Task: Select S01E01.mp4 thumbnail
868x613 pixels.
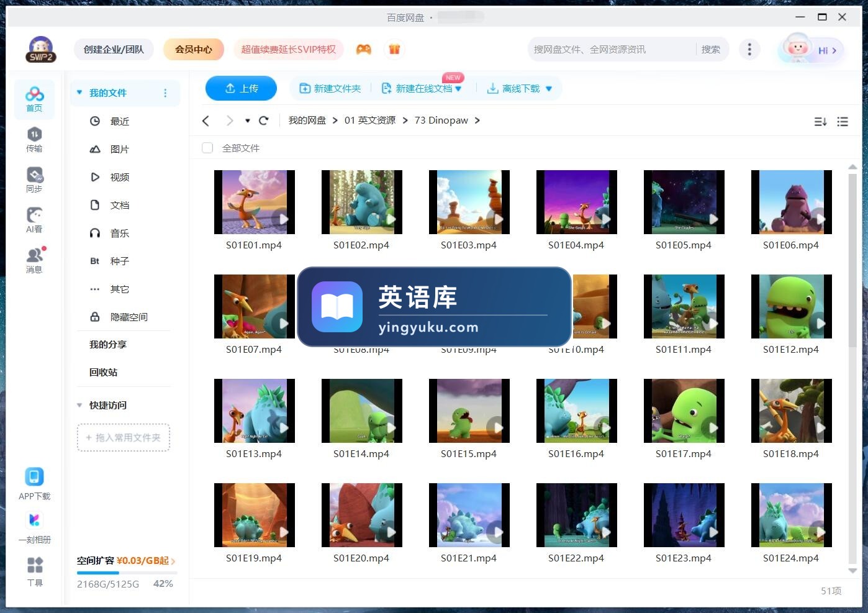Action: pos(255,202)
